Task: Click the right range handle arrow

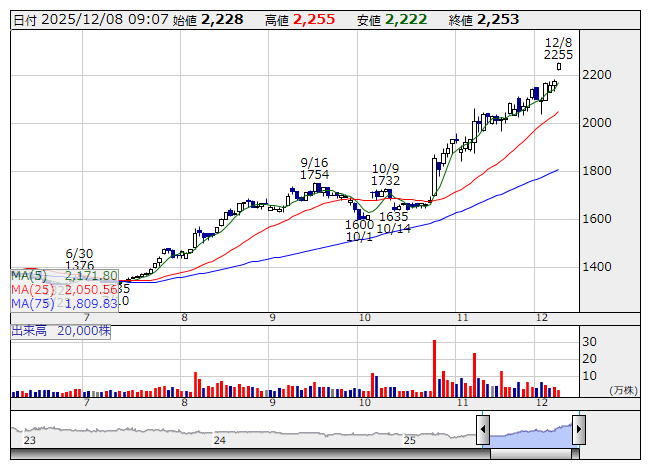Action: 579,429
